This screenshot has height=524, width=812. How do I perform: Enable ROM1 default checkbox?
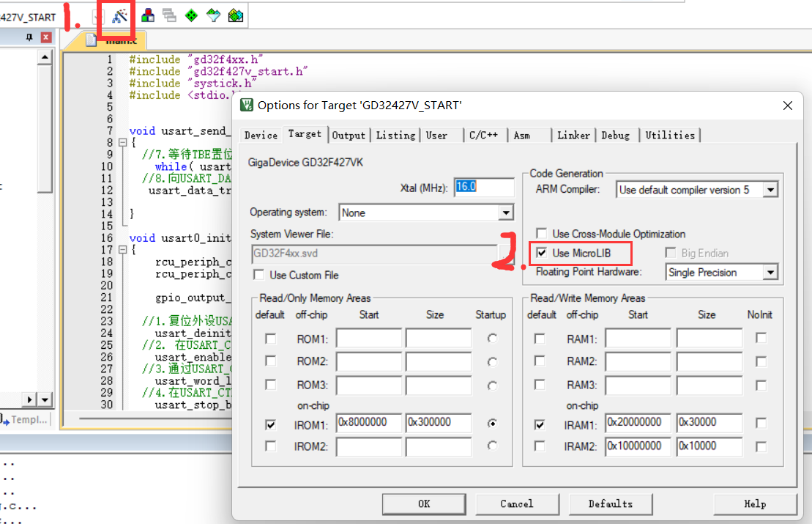[270, 339]
